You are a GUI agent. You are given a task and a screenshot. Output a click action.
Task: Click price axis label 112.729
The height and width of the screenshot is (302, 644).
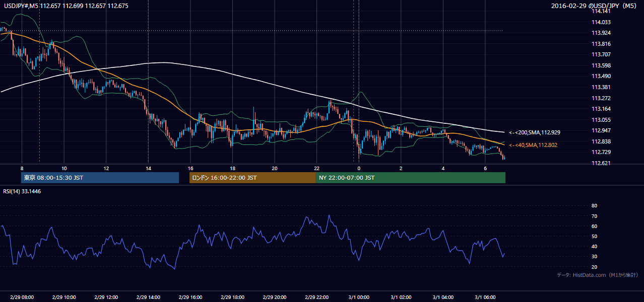pos(601,152)
